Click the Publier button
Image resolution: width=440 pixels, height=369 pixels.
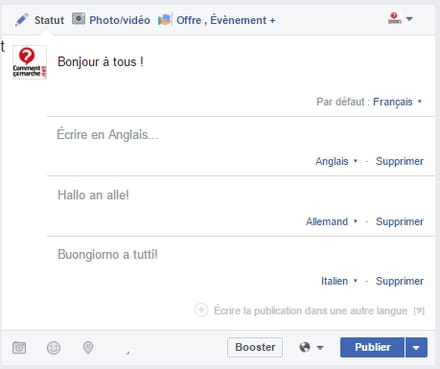tap(372, 348)
